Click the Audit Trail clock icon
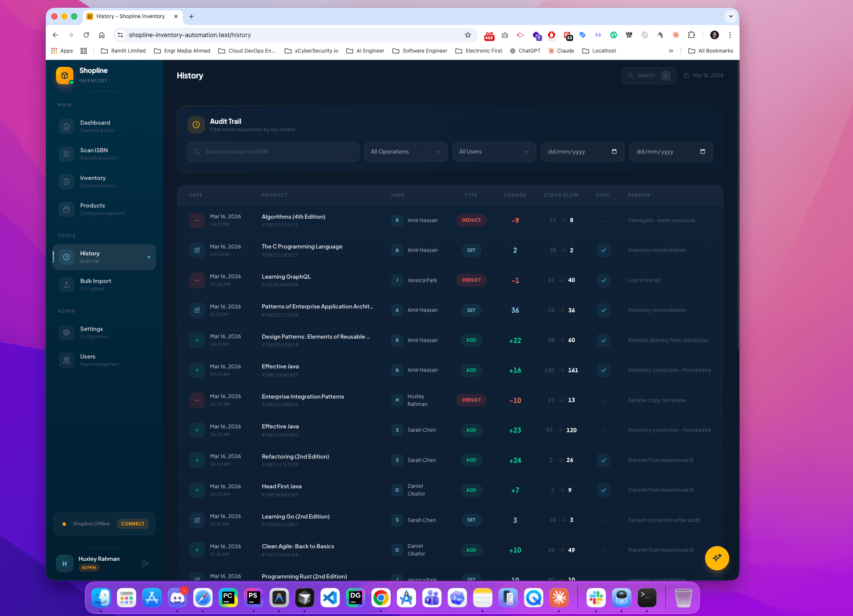The height and width of the screenshot is (616, 853). pyautogui.click(x=196, y=125)
